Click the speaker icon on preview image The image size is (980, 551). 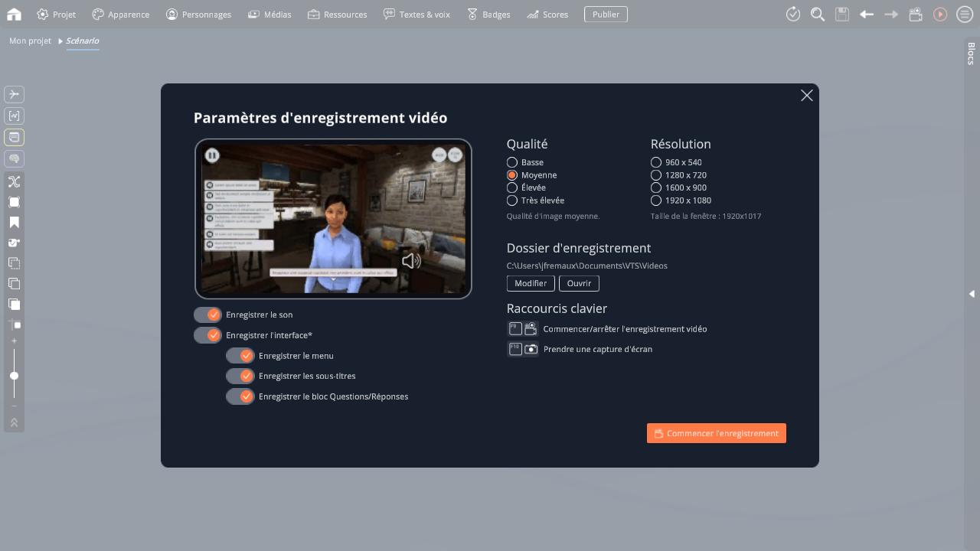point(411,261)
